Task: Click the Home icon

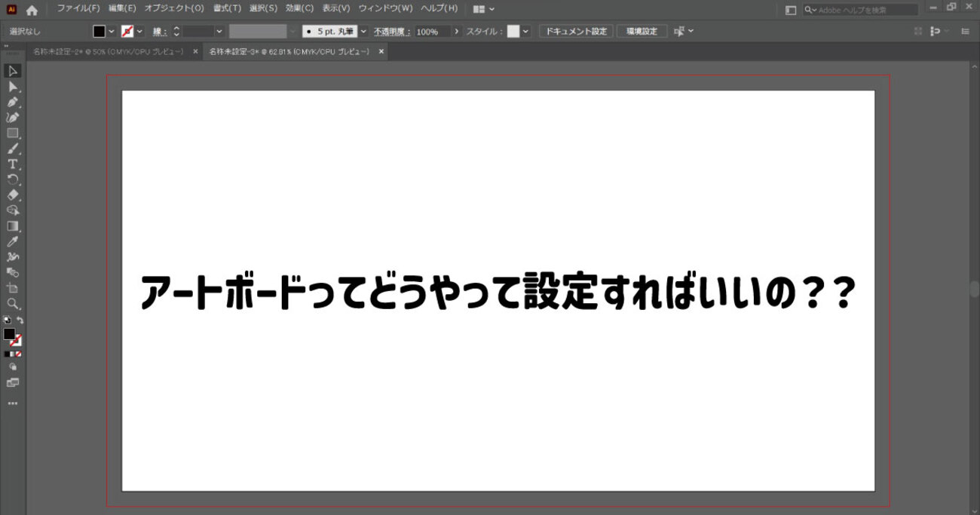Action: click(x=32, y=10)
